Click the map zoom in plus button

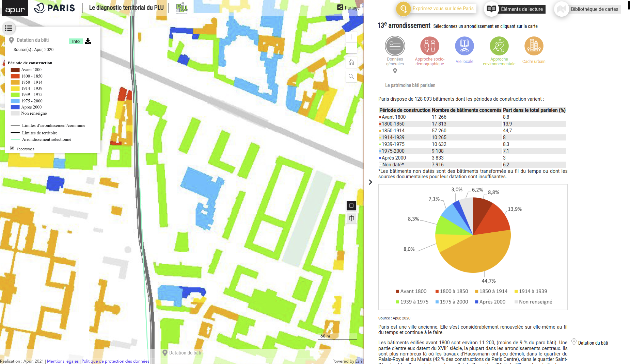(351, 37)
